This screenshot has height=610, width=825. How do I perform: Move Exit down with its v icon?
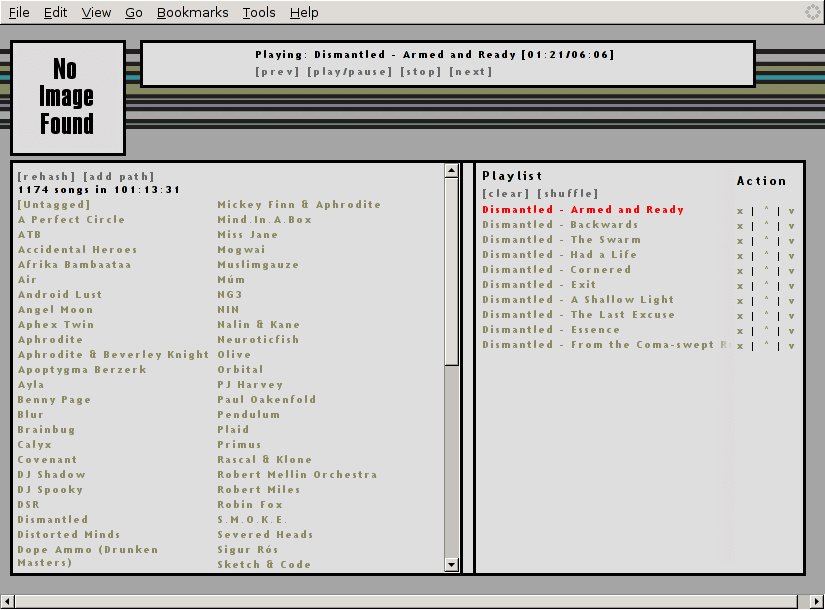click(x=791, y=286)
